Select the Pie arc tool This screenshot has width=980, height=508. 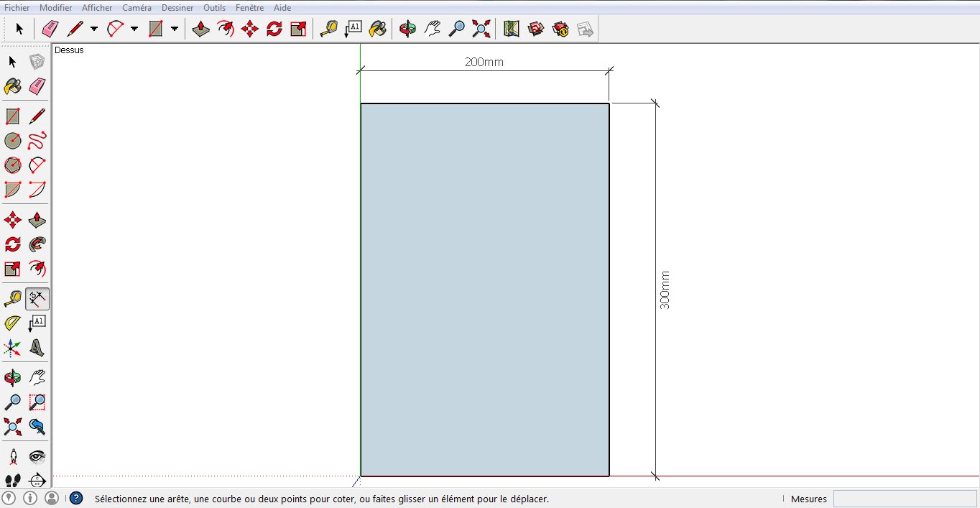(13, 190)
